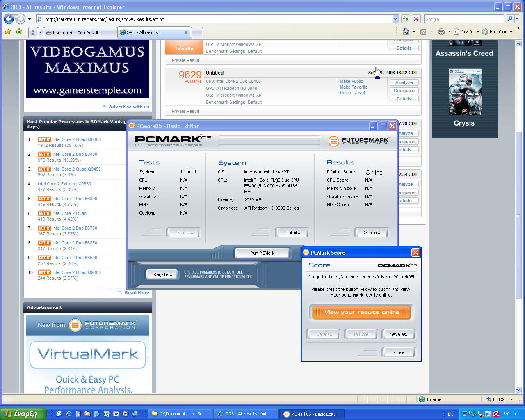Click the red antivirus tray icon
Image resolution: width=525 pixels, height=420 pixels.
click(x=496, y=414)
